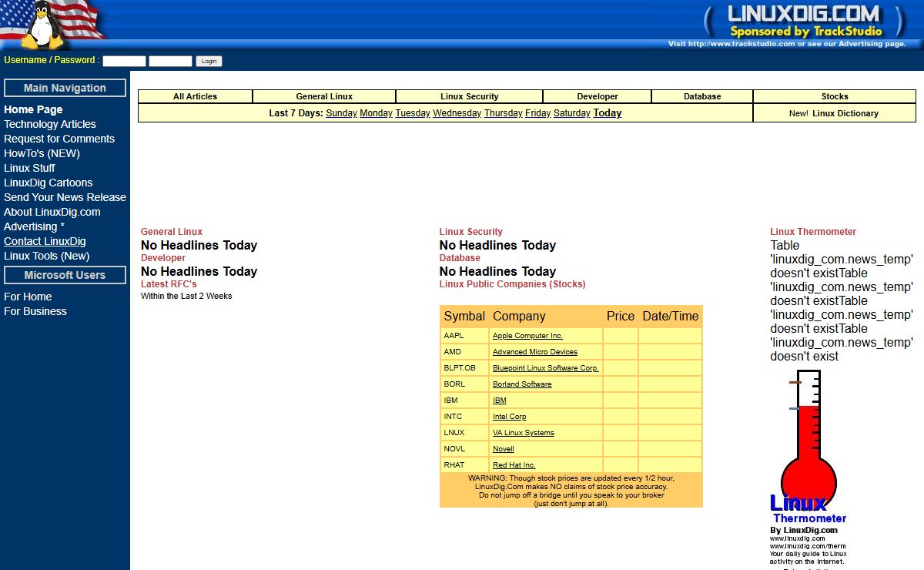Focus the Password input field

[x=170, y=61]
